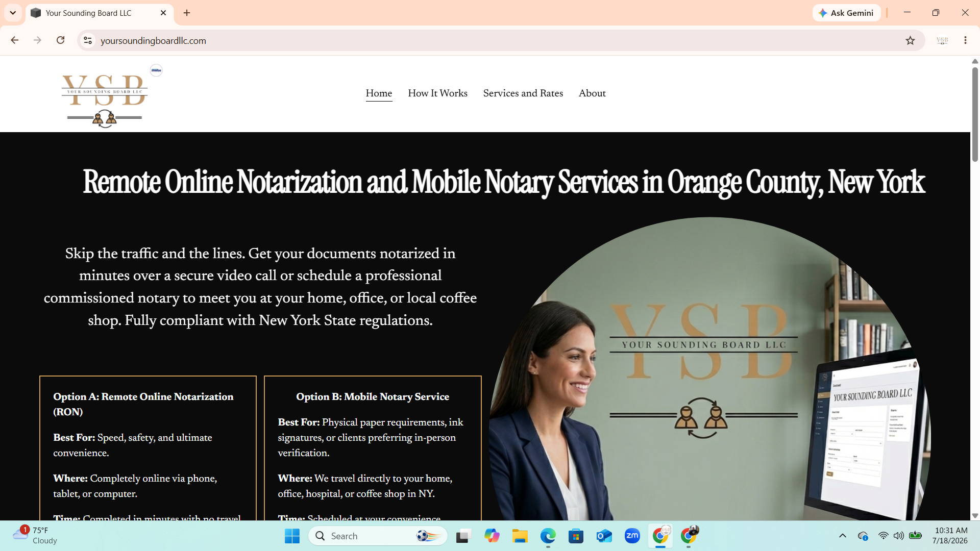Open the second Chrome profile taskbar icon
This screenshot has width=980, height=551.
(x=689, y=536)
